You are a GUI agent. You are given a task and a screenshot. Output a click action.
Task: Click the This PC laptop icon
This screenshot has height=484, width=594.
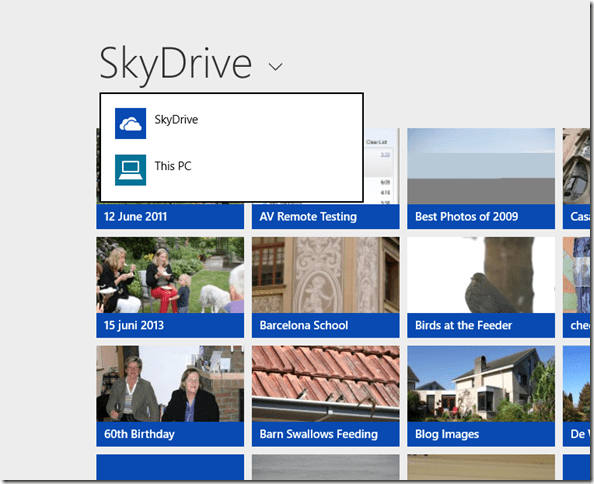[130, 170]
